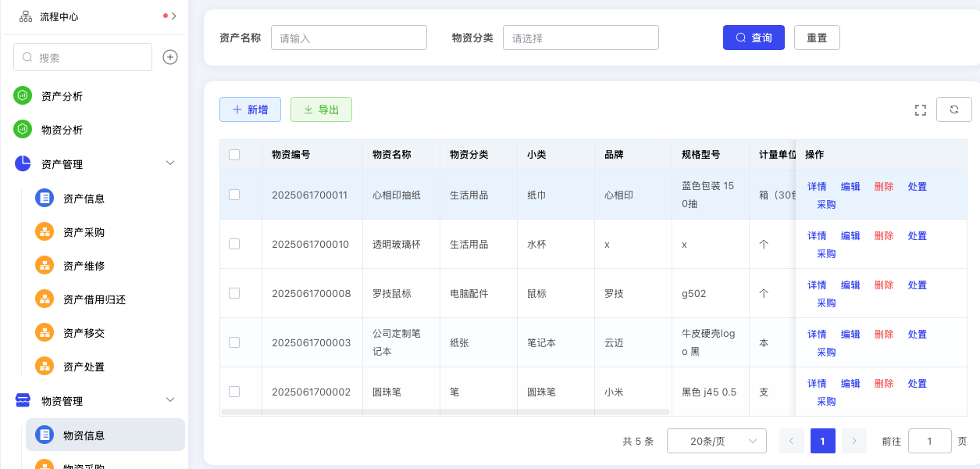Check the row for 公司定制笔记本
Viewport: 980px width, 469px height.
pos(234,342)
